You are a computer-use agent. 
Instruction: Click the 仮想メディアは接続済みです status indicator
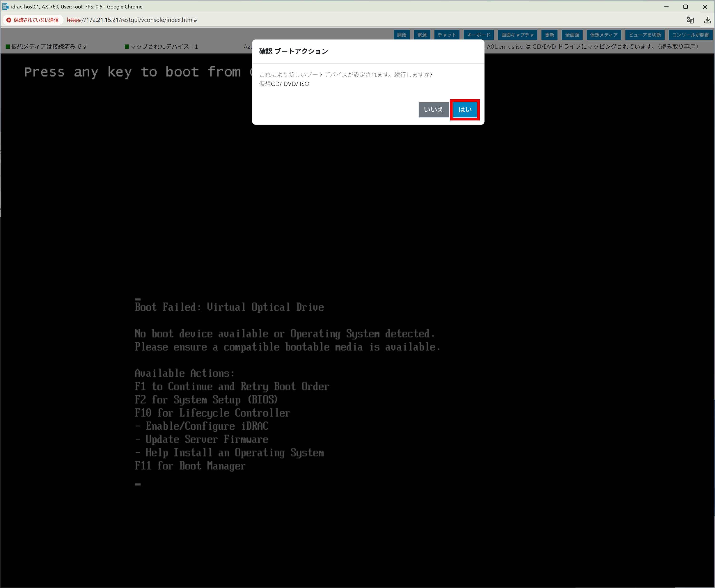46,47
